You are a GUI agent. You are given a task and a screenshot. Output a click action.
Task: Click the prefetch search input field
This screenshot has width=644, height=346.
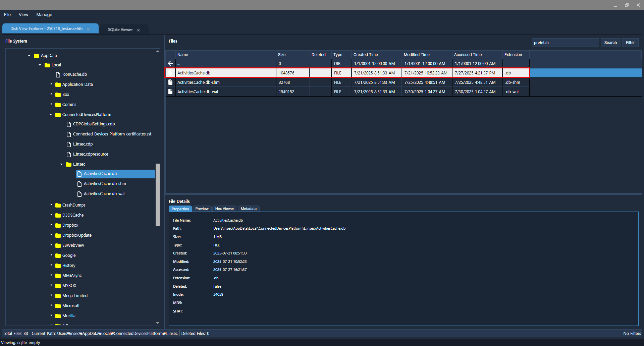(565, 43)
